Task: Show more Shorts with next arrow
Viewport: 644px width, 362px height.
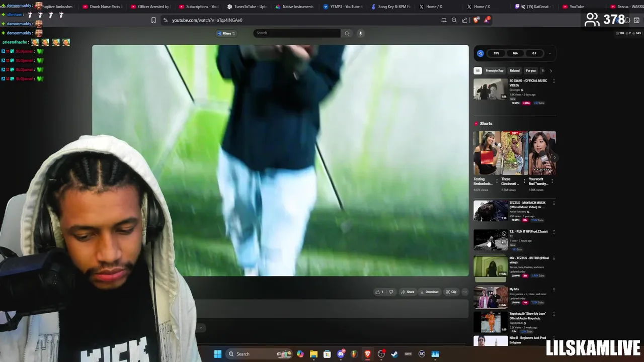Action: [554, 157]
